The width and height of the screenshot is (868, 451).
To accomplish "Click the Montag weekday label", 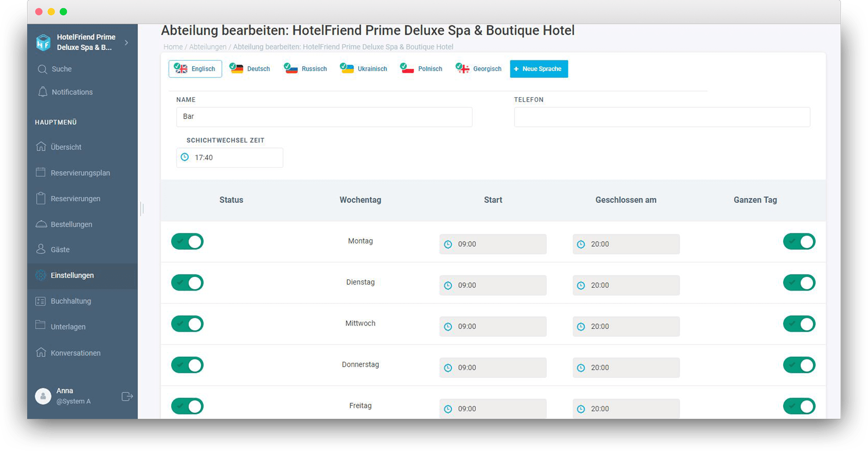I will (360, 241).
